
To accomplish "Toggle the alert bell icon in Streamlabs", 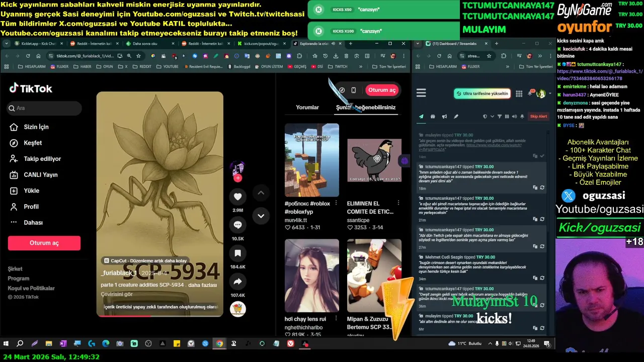I will pyautogui.click(x=522, y=117).
